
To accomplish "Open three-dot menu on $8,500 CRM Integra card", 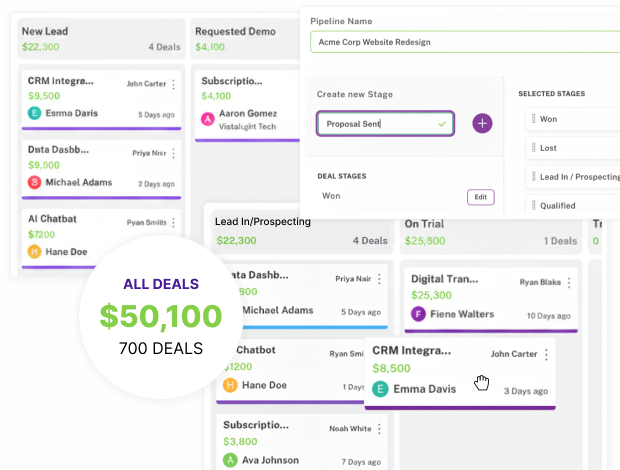I will pyautogui.click(x=546, y=355).
